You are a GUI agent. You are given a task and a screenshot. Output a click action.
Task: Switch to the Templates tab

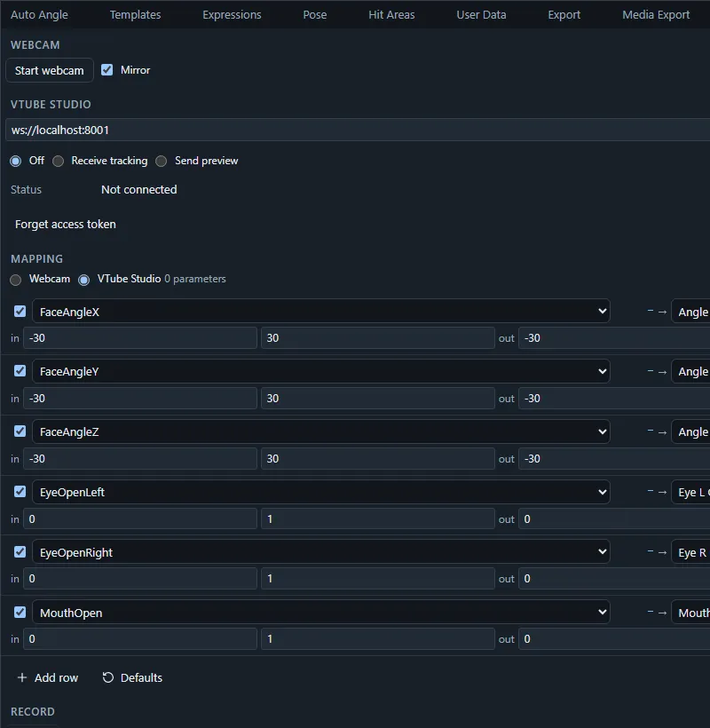click(x=135, y=14)
